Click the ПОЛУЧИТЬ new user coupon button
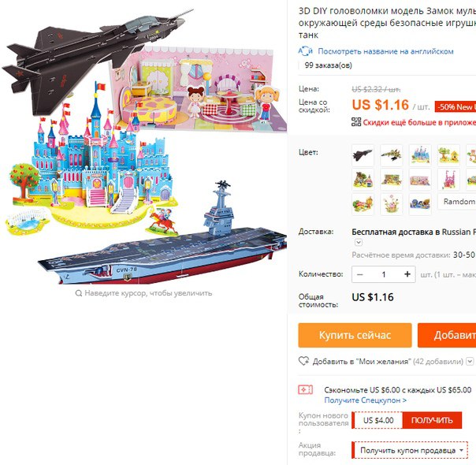 432,420
